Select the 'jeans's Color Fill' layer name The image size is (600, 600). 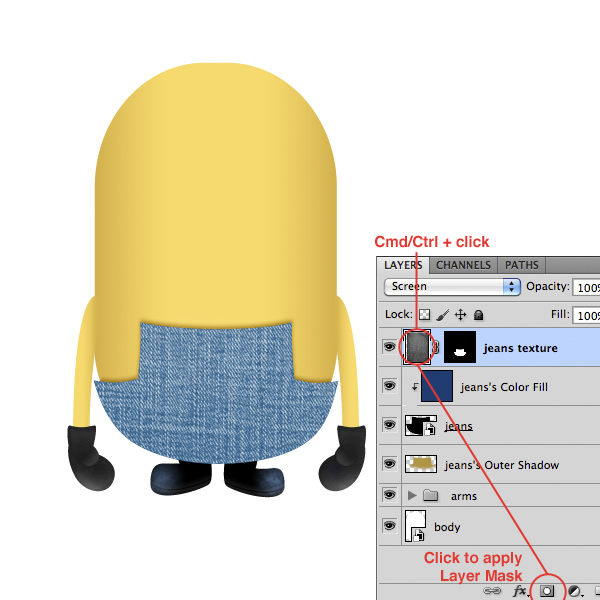pyautogui.click(x=504, y=387)
